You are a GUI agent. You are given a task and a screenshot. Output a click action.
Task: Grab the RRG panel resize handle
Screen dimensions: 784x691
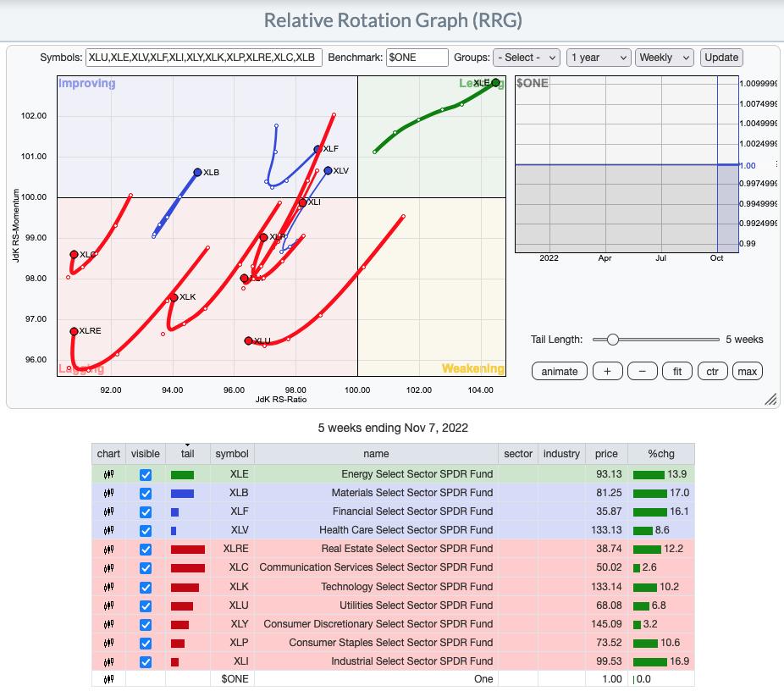coord(770,399)
